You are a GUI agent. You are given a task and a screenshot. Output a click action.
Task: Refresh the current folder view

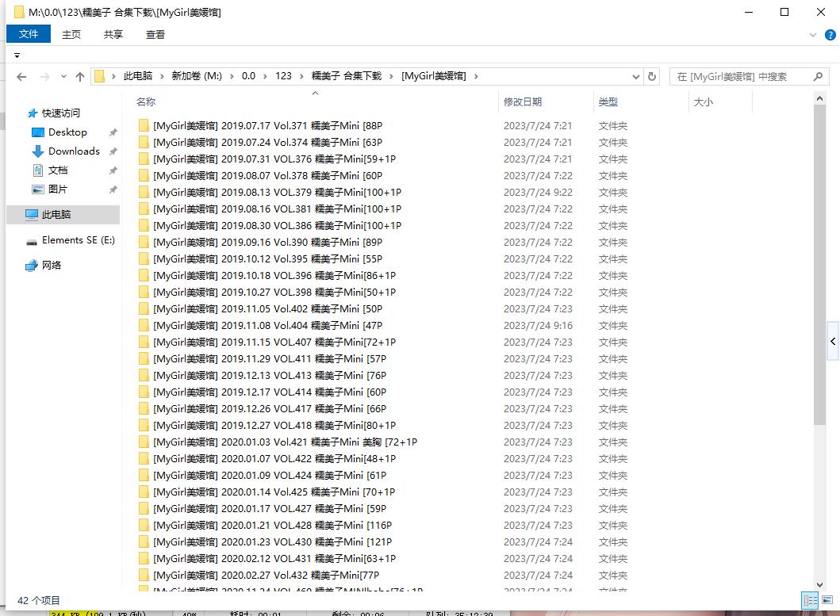point(651,77)
